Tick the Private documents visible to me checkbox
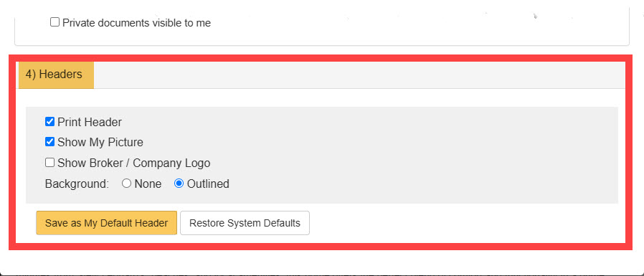The image size is (644, 276). (55, 22)
